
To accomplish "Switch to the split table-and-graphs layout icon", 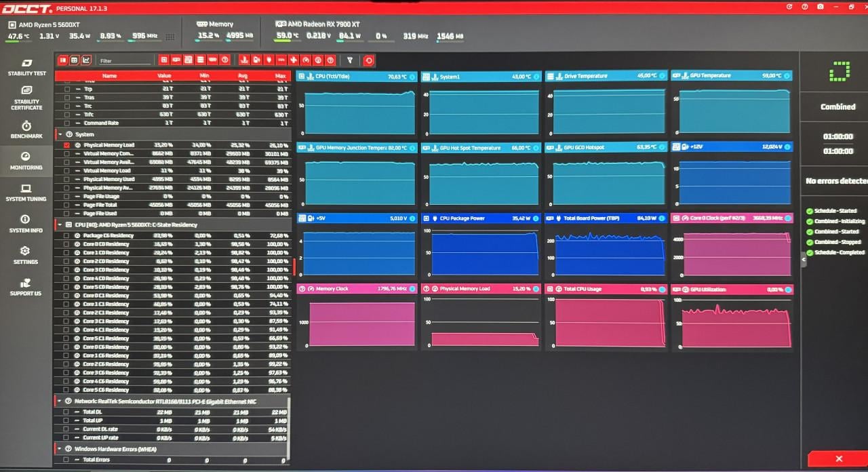I will click(x=63, y=60).
